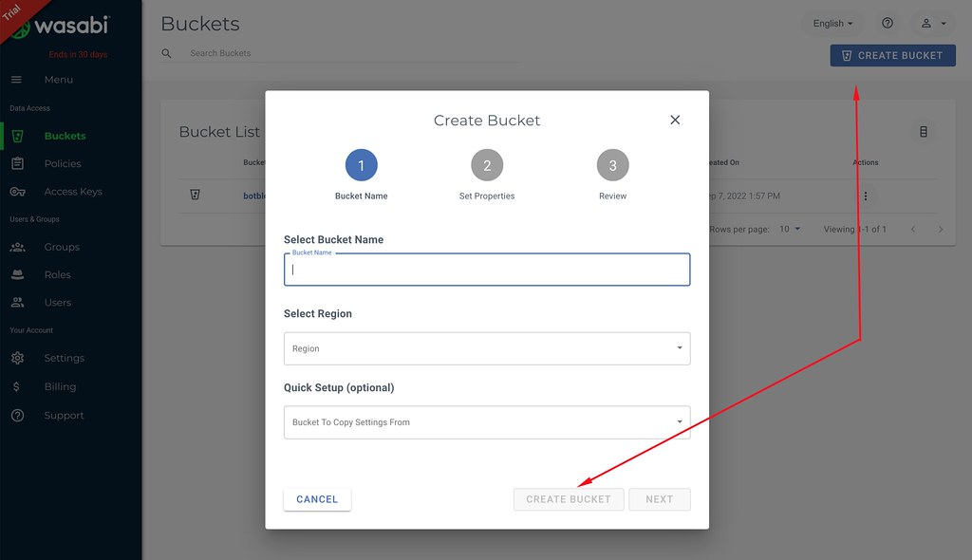The width and height of the screenshot is (972, 560).
Task: Go to next page of bucket list
Action: 941,229
